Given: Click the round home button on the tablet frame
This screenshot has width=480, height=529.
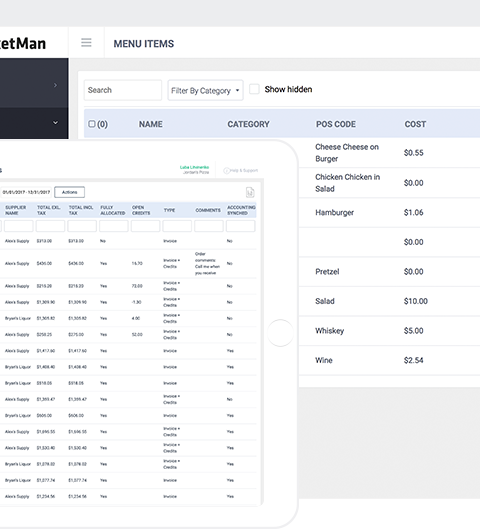Looking at the screenshot, I should pos(280,333).
